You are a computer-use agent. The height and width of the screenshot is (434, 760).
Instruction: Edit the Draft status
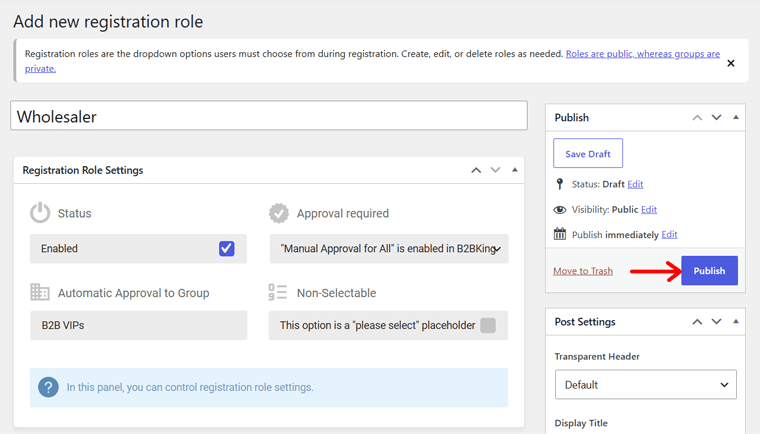(x=635, y=184)
